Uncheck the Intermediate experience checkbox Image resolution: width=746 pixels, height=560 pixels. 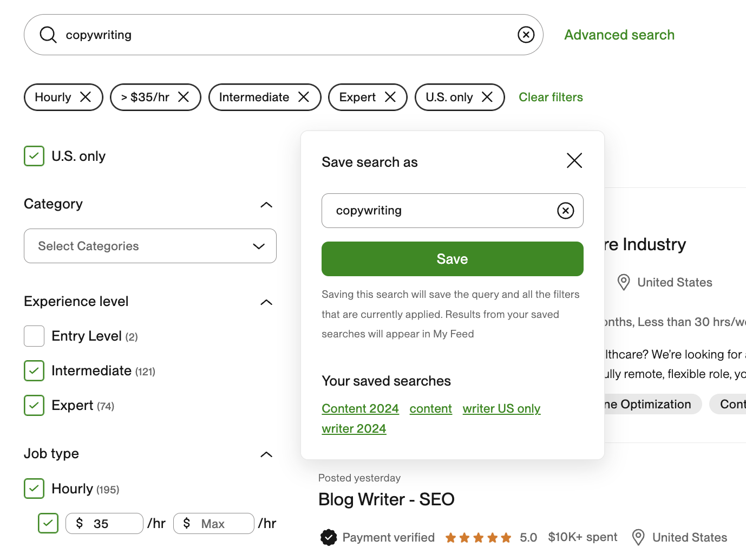tap(34, 371)
